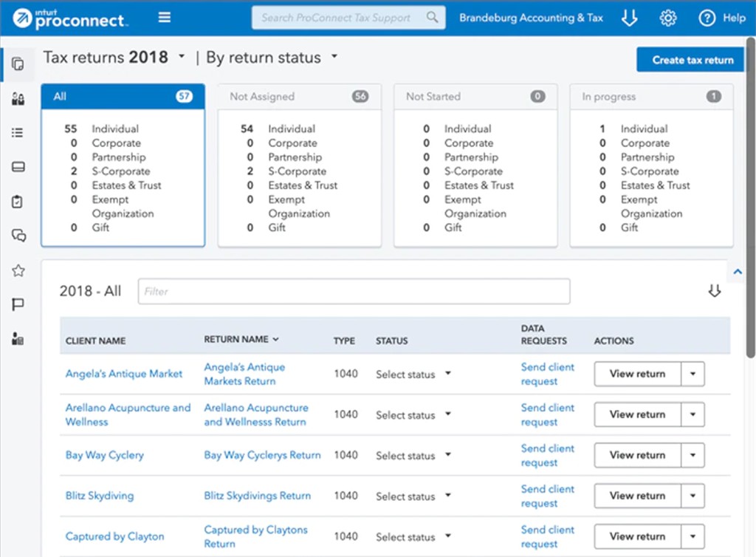
Task: Open Angela's Antique Market client link
Action: point(124,374)
